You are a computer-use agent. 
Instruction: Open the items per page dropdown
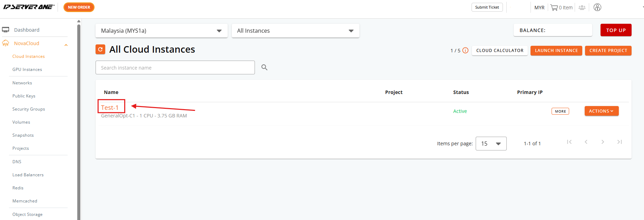click(x=491, y=144)
